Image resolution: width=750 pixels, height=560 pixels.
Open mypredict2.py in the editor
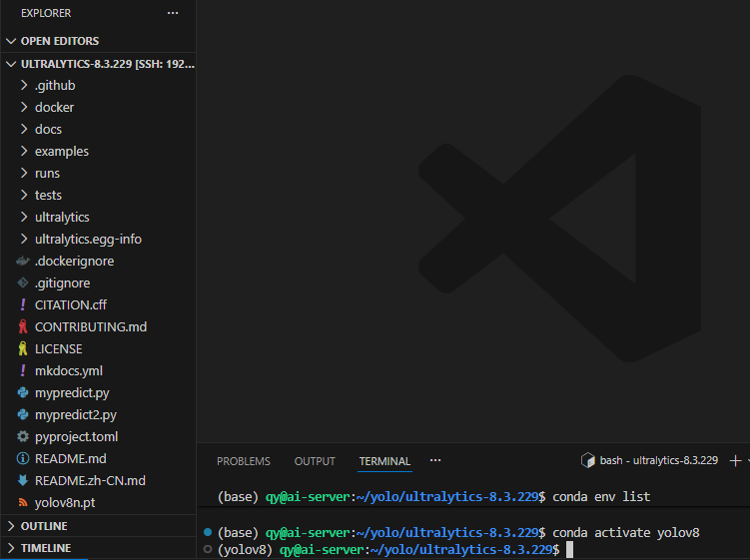pos(76,415)
